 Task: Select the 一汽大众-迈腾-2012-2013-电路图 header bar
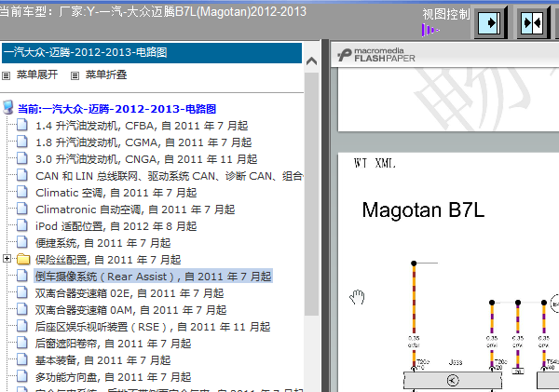(152, 53)
